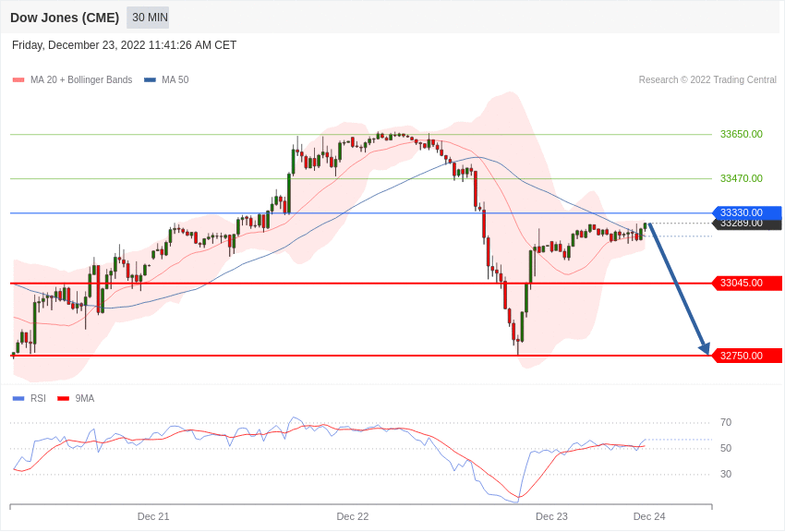Click the RSI axis value 70
This screenshot has height=532, width=785.
point(726,422)
